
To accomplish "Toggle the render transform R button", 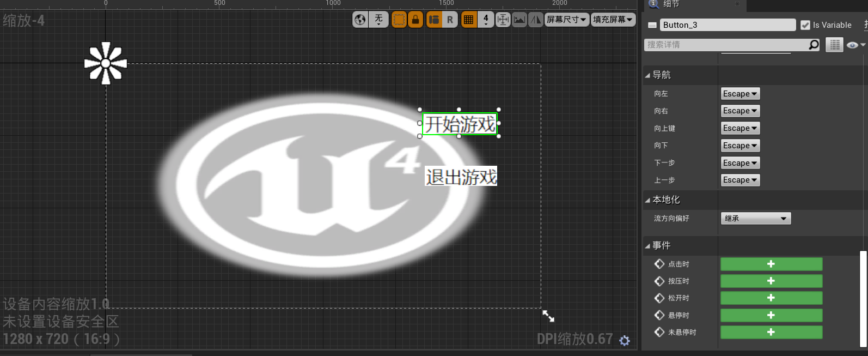I will tap(450, 20).
